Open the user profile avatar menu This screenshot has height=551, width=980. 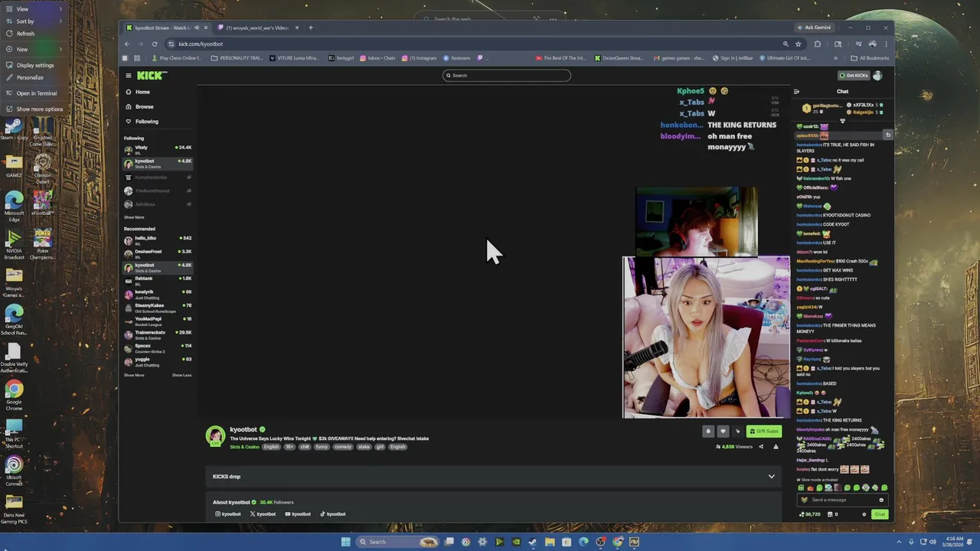877,75
